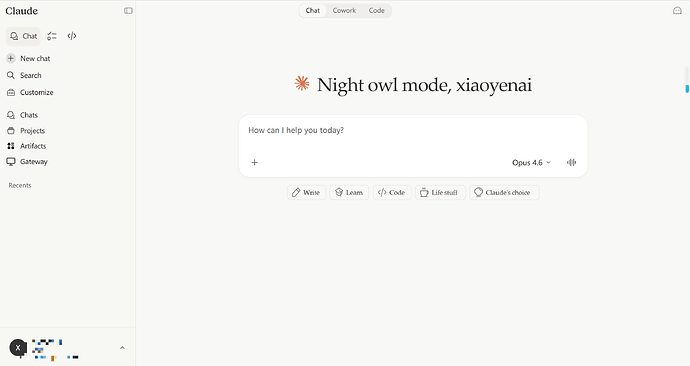Focus the 'How can I help you today?' input
This screenshot has height=366, width=690.
(413, 131)
